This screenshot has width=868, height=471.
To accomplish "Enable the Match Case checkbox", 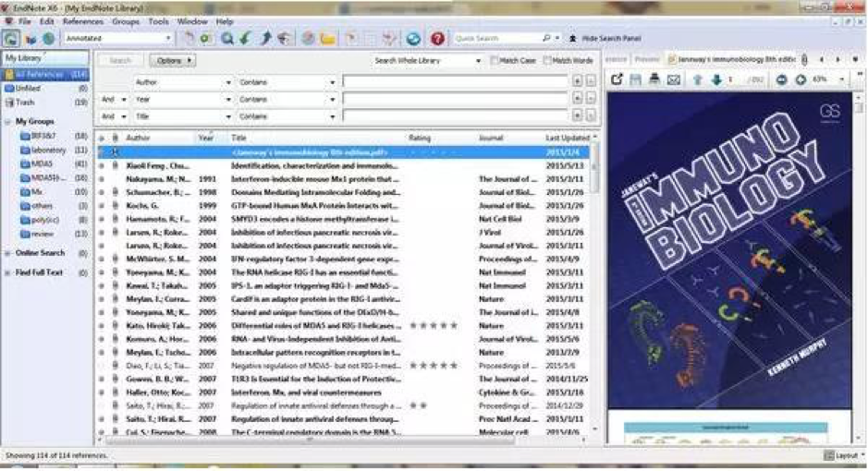I will click(x=493, y=61).
